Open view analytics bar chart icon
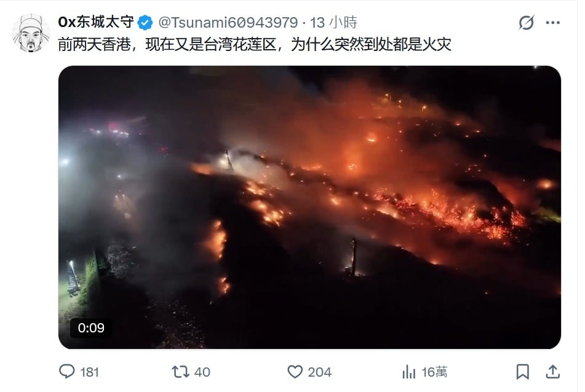 coord(409,372)
